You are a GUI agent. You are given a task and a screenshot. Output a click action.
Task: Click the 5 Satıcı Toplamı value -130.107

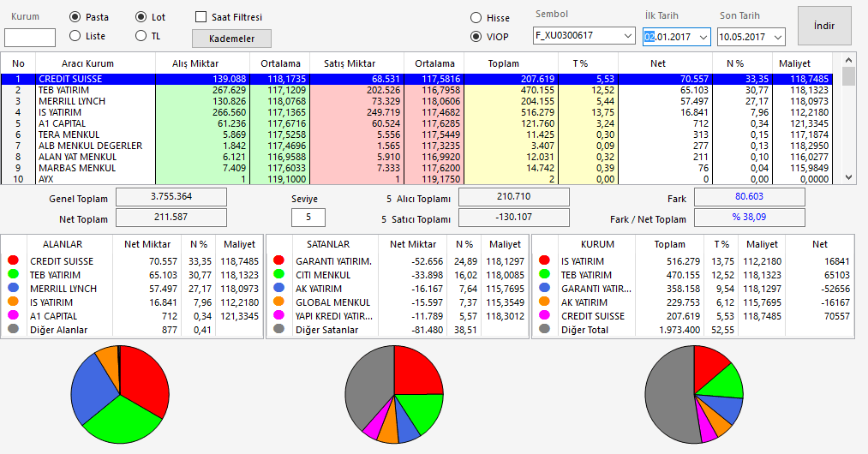pyautogui.click(x=514, y=217)
